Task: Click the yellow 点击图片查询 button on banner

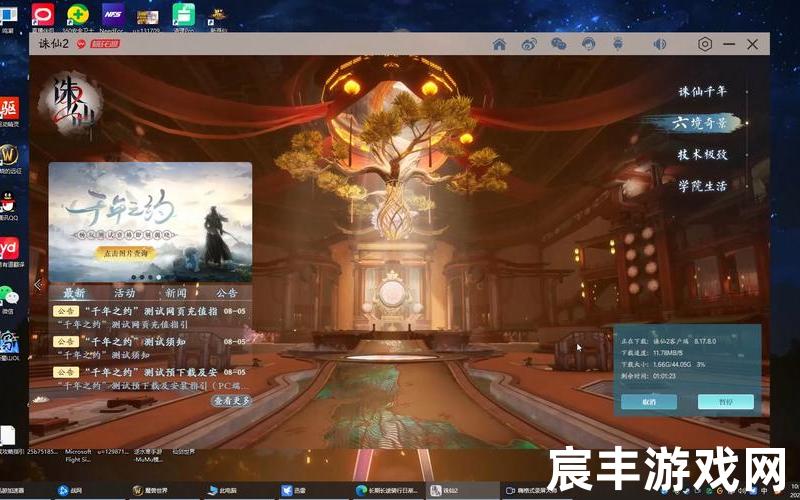Action: [x=124, y=253]
